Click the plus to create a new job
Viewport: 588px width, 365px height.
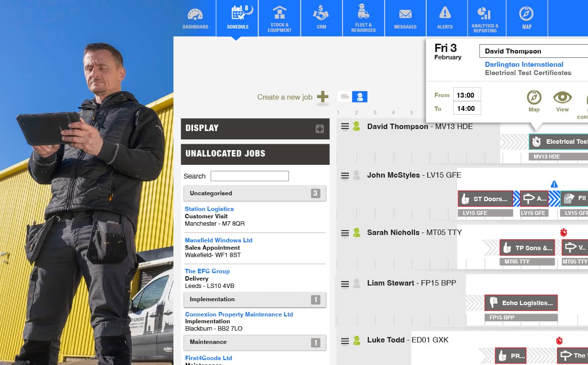coord(323,97)
